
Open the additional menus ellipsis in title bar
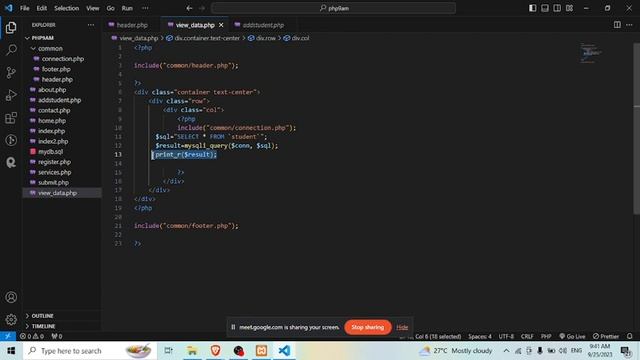pos(145,8)
